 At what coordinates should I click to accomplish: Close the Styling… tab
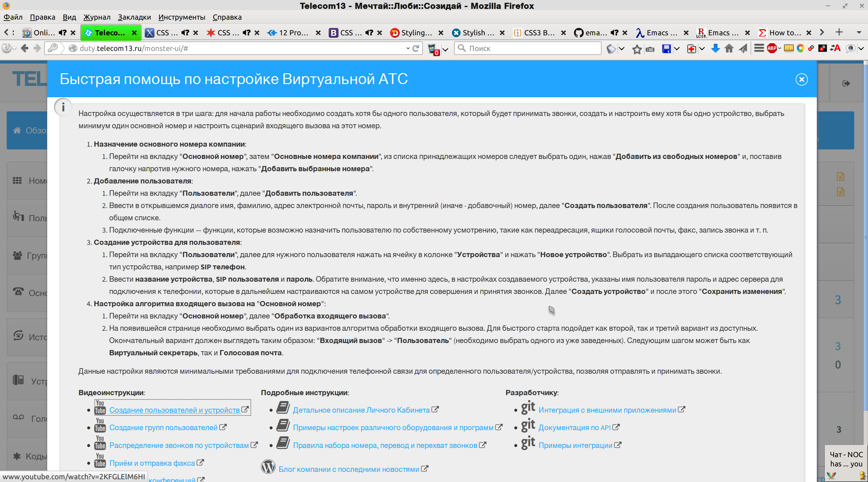coord(441,33)
